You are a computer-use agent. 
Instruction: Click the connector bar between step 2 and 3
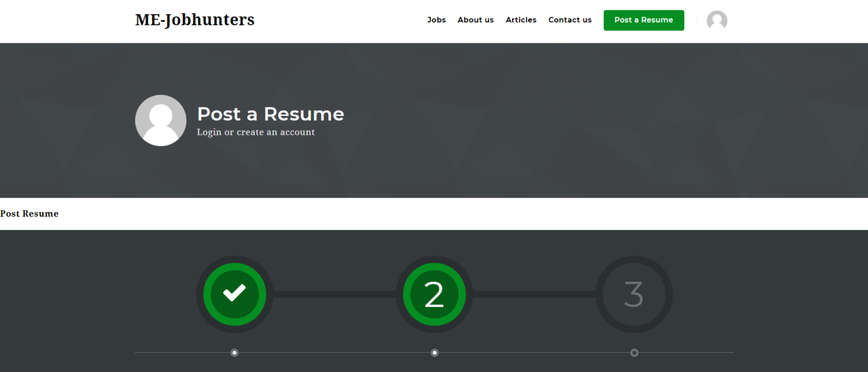point(534,294)
